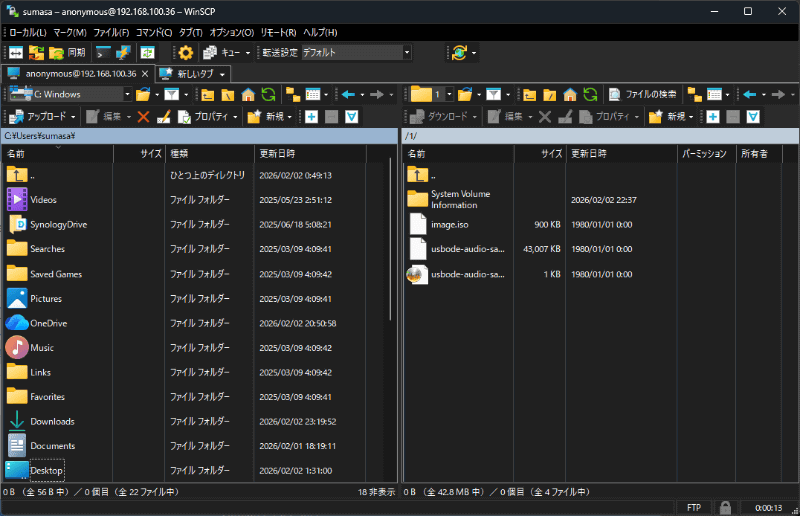
Task: Open the ヘルプ(H) menu
Action: (320, 33)
